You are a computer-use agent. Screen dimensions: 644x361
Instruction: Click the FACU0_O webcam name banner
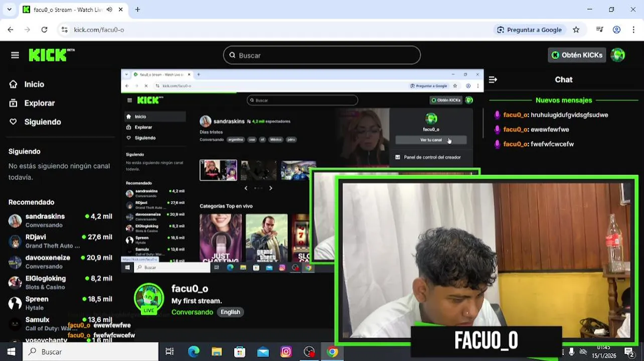(486, 340)
